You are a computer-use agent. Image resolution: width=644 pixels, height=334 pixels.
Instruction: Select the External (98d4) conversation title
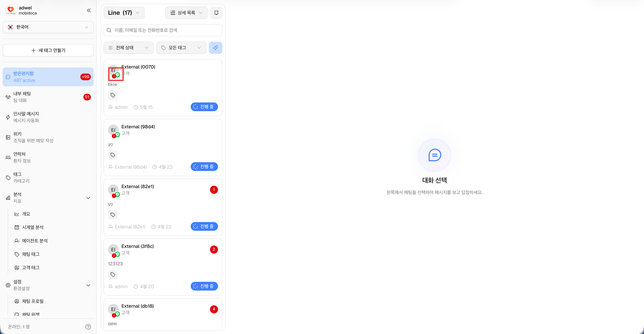click(x=138, y=127)
